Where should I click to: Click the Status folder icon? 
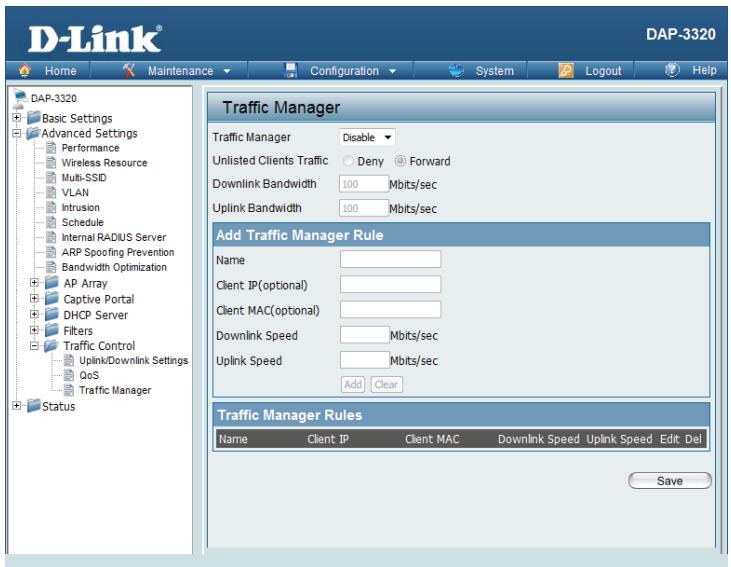coord(34,406)
